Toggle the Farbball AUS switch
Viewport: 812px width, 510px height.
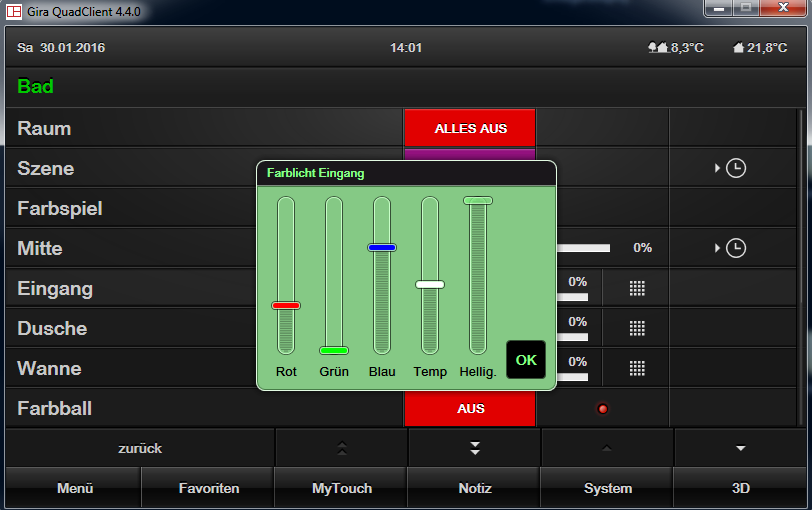pyautogui.click(x=470, y=409)
